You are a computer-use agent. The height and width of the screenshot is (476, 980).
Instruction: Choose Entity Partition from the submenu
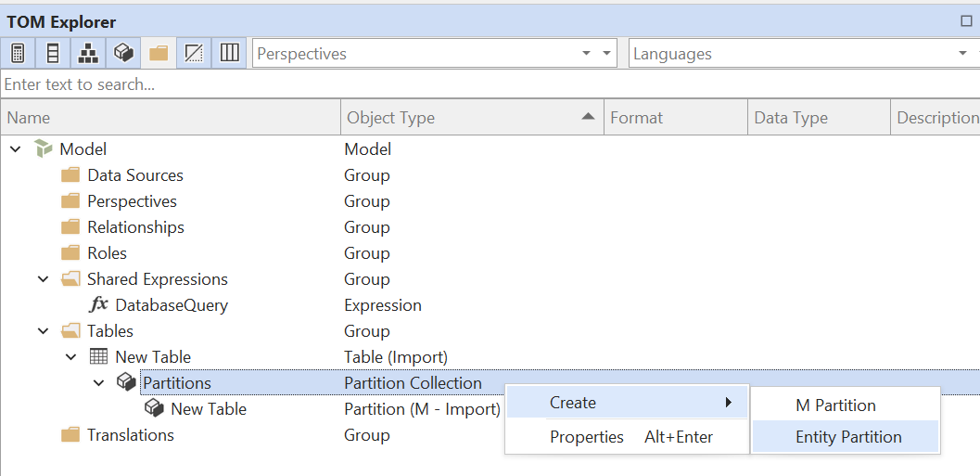pos(847,437)
